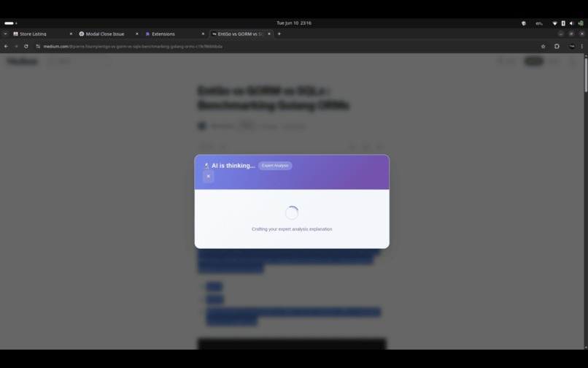Close the Extensions tab
588x368 pixels.
coord(203,34)
